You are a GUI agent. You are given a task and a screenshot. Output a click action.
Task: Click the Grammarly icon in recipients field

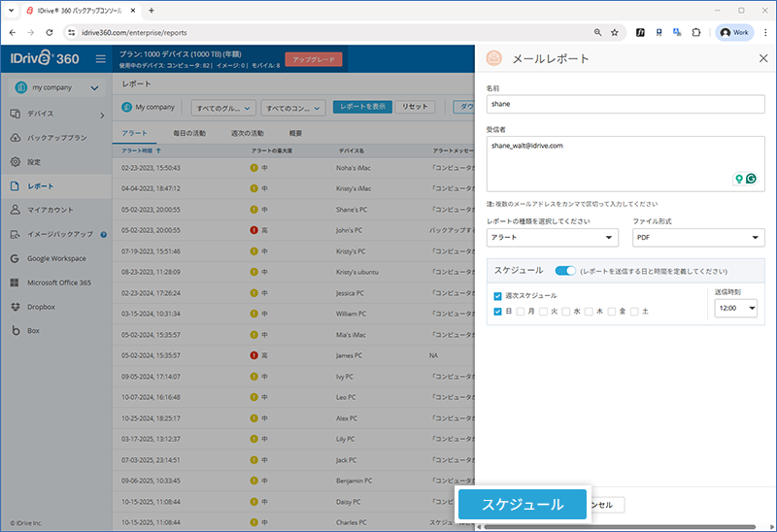(x=751, y=179)
